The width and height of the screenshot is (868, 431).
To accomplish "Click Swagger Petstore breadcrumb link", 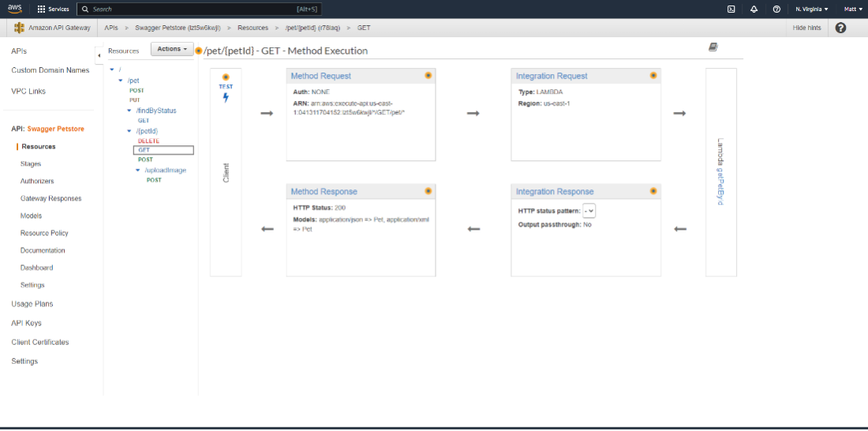I will click(x=178, y=28).
